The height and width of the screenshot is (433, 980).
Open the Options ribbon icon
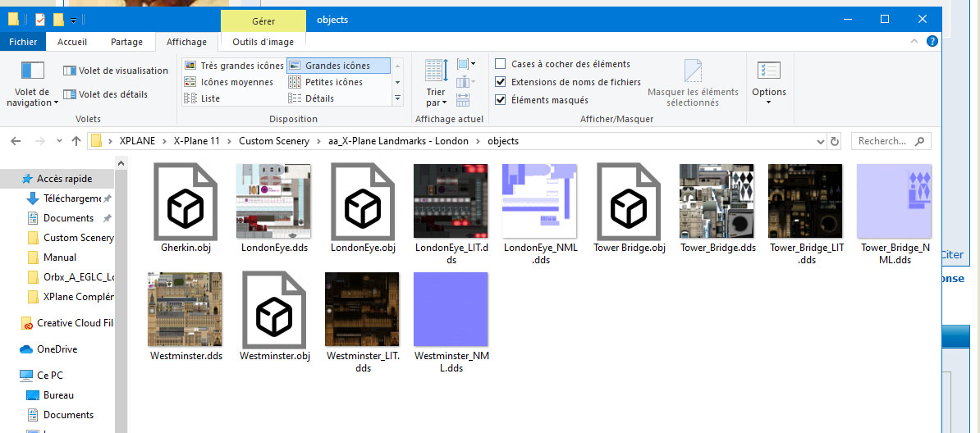[769, 70]
